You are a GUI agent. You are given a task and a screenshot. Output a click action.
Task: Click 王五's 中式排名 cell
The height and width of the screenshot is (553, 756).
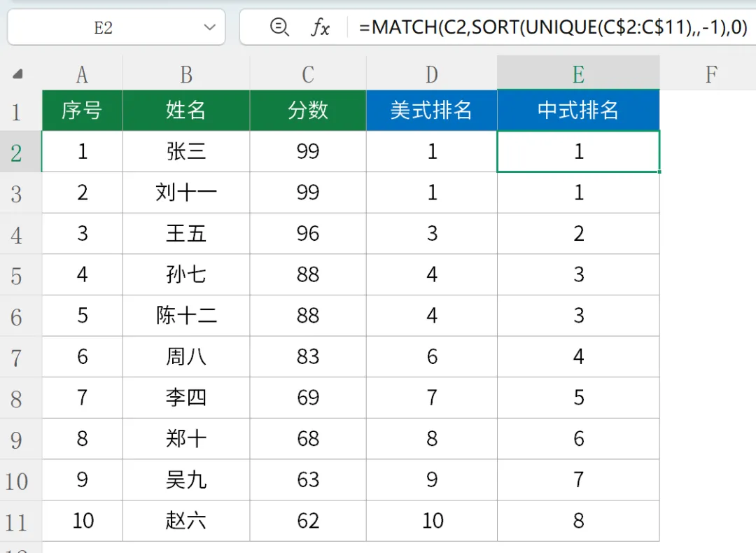(578, 233)
